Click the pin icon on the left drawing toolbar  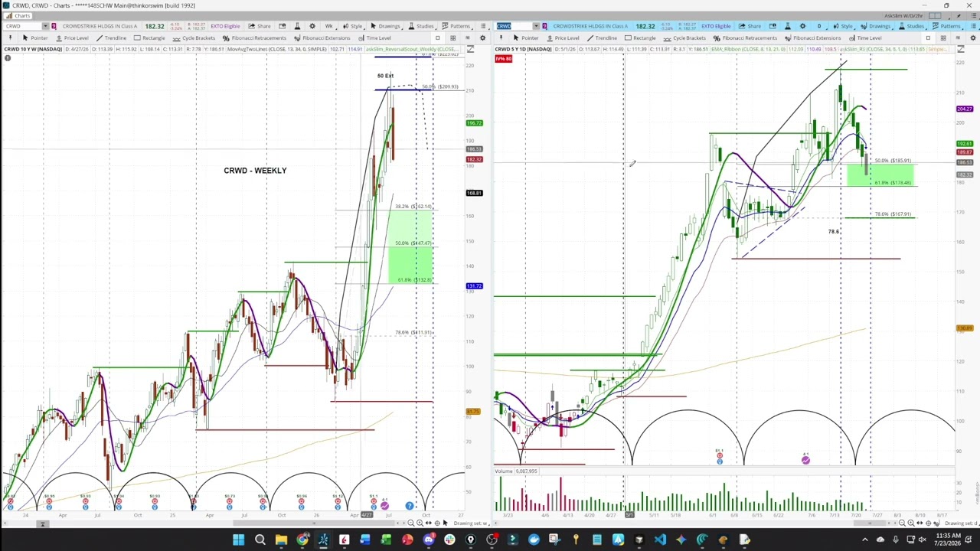point(10,37)
